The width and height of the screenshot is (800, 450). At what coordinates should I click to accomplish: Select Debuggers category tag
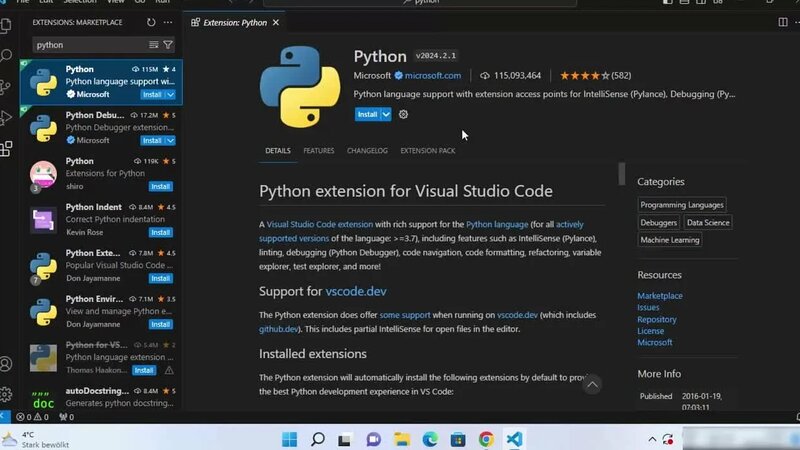(658, 222)
